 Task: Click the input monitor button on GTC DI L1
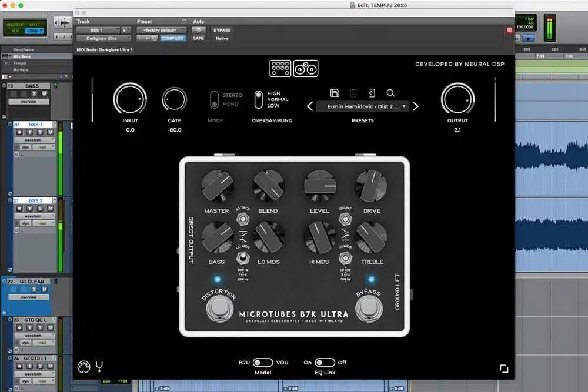click(x=29, y=366)
